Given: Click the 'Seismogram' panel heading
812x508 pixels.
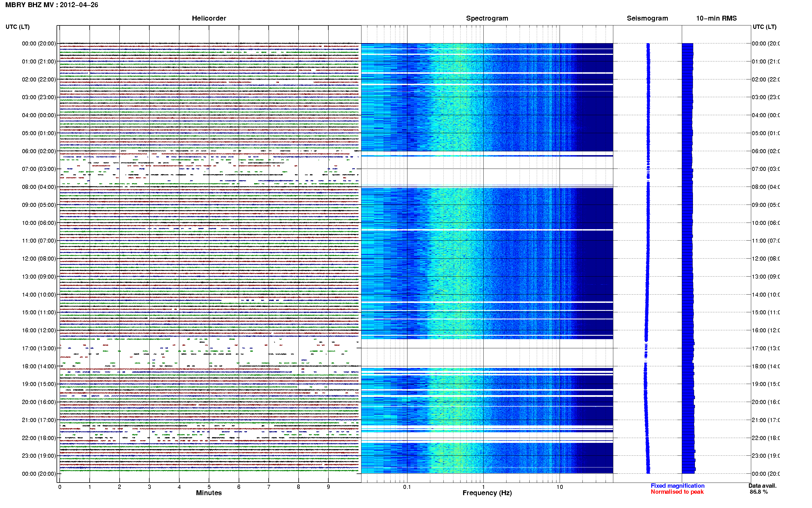Looking at the screenshot, I should click(647, 18).
